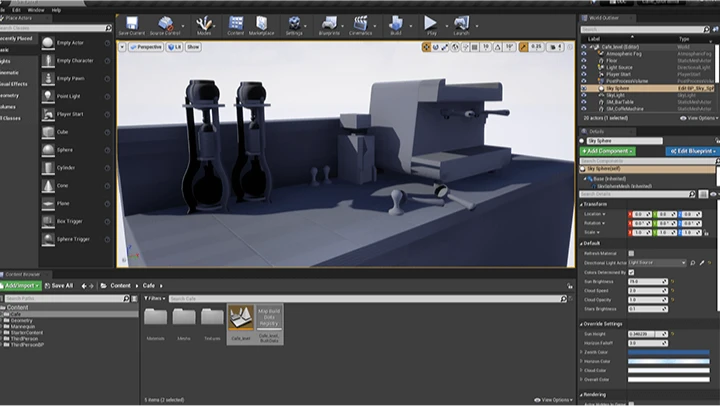Click the Save Current toolbar icon

[x=132, y=25]
